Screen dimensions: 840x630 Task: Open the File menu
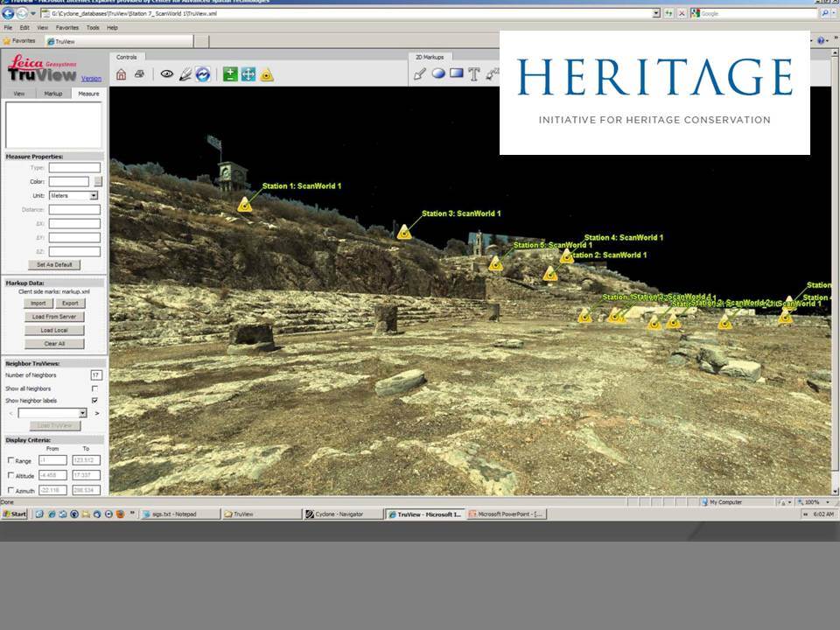(8, 28)
